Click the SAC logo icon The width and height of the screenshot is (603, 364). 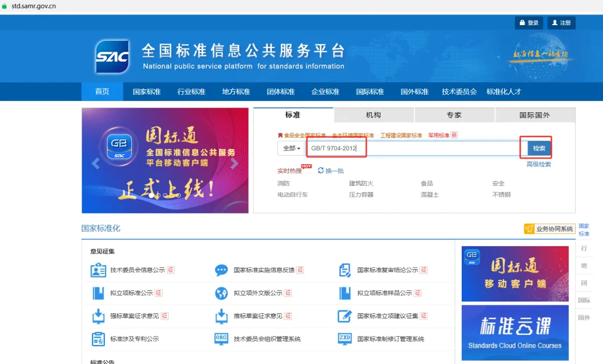pyautogui.click(x=112, y=56)
